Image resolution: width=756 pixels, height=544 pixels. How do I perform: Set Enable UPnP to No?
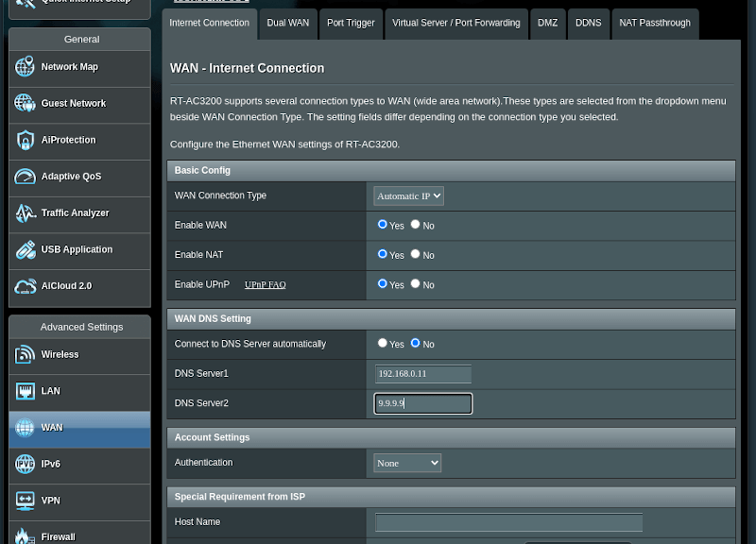pos(415,283)
